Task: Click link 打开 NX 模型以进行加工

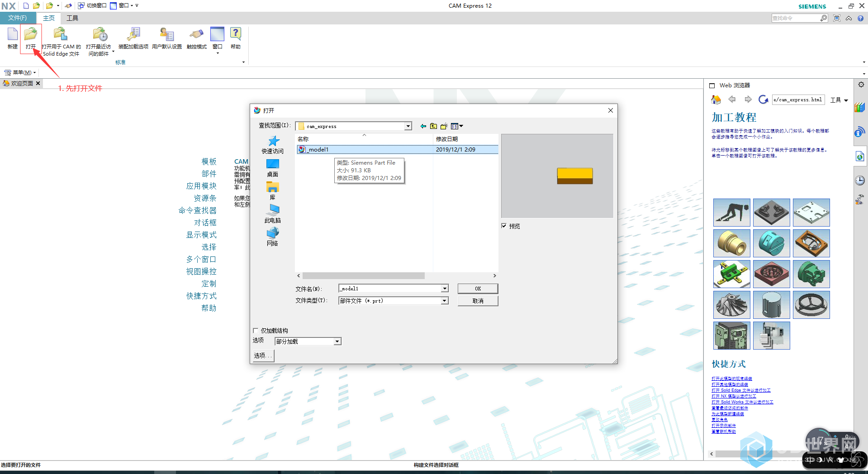Action: (x=734, y=396)
